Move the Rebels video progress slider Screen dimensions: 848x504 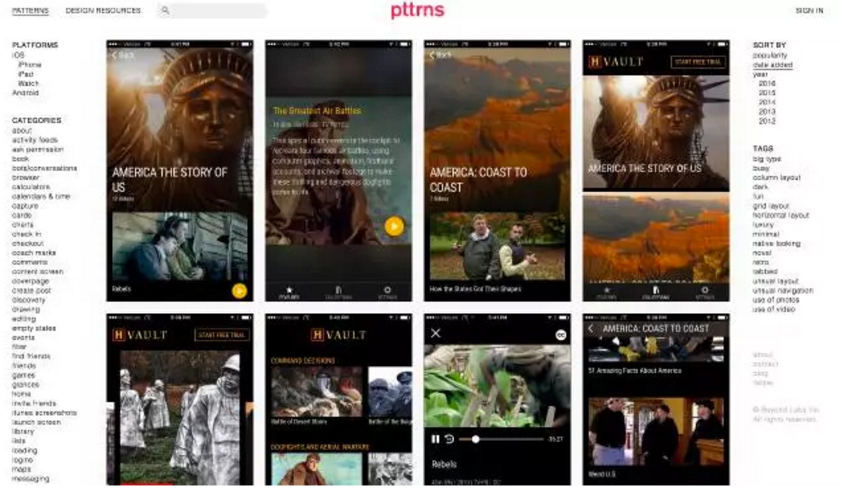coord(475,439)
